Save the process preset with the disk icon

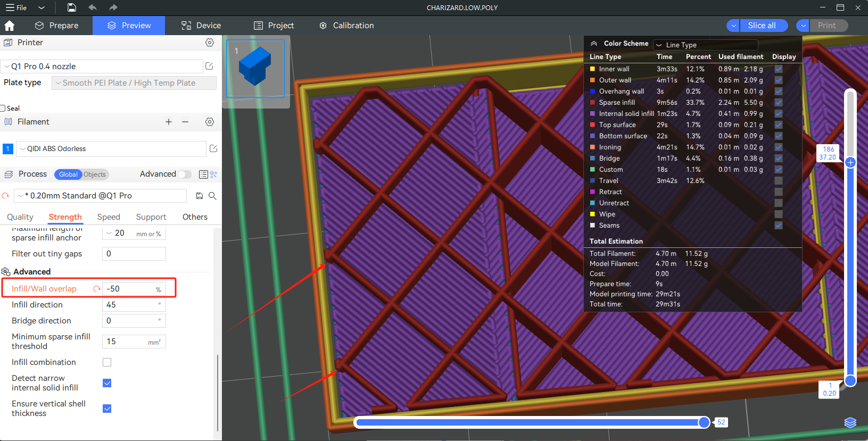coord(200,196)
